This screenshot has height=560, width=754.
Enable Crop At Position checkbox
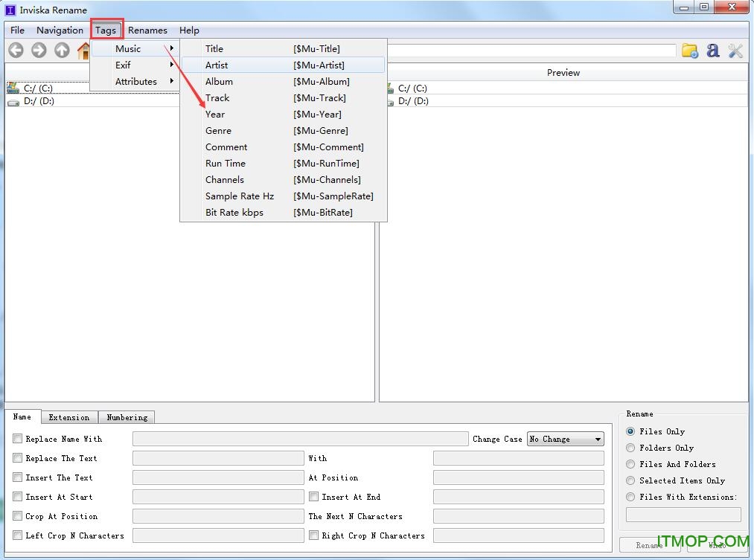coord(18,516)
